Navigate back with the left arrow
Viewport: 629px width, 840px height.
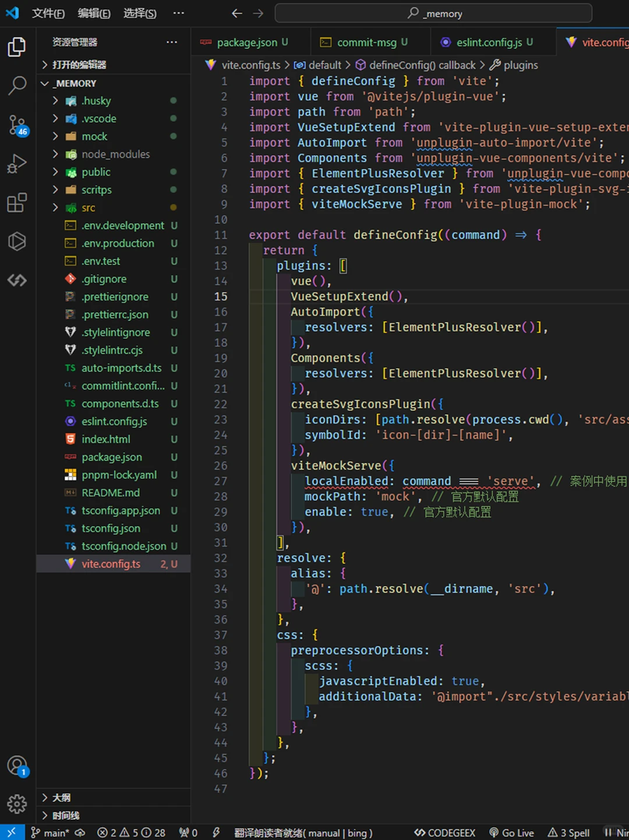236,13
